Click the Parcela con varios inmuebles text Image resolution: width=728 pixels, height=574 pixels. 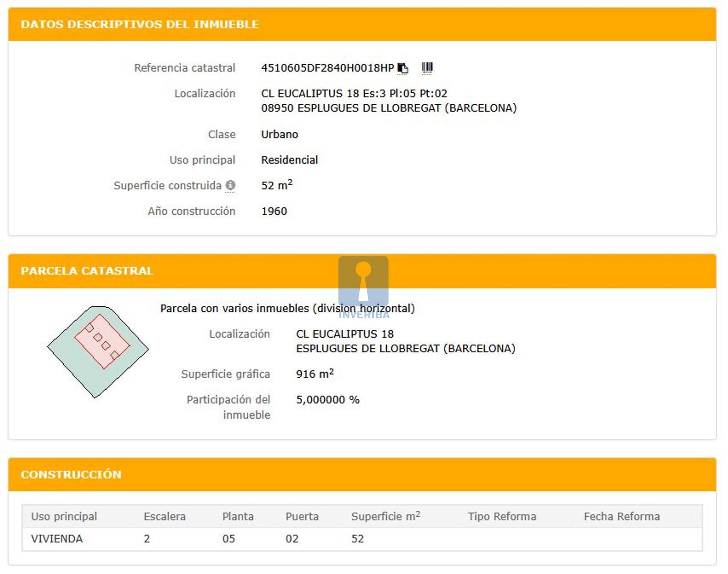point(287,309)
